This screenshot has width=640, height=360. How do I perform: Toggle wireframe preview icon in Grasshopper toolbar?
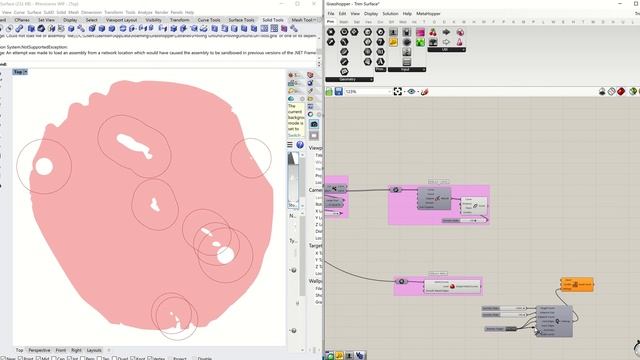pos(611,92)
